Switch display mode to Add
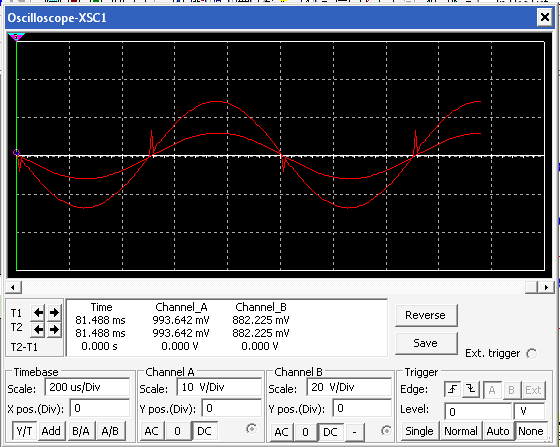Viewport: 560px width, 447px height. click(x=51, y=431)
